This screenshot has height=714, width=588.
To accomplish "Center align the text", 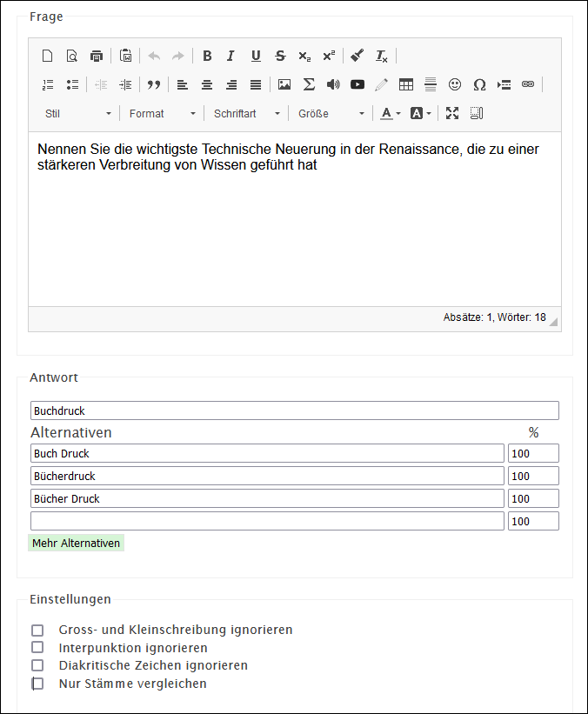I will [207, 84].
